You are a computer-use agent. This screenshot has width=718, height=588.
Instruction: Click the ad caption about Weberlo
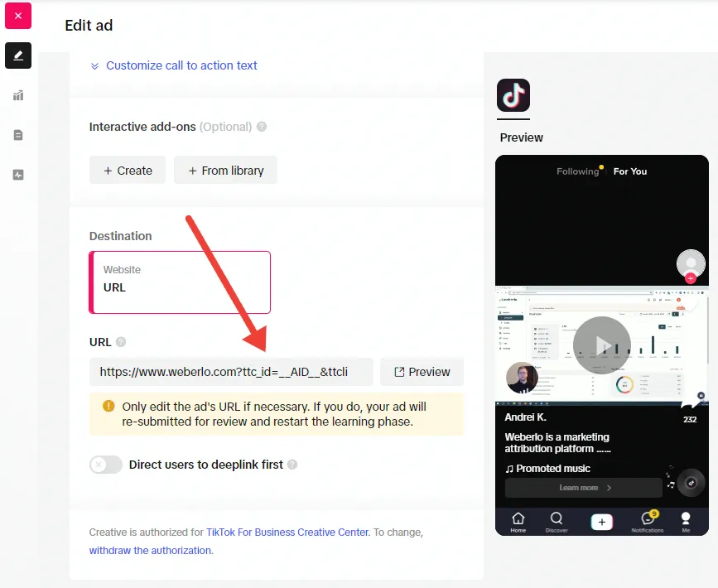coord(557,443)
